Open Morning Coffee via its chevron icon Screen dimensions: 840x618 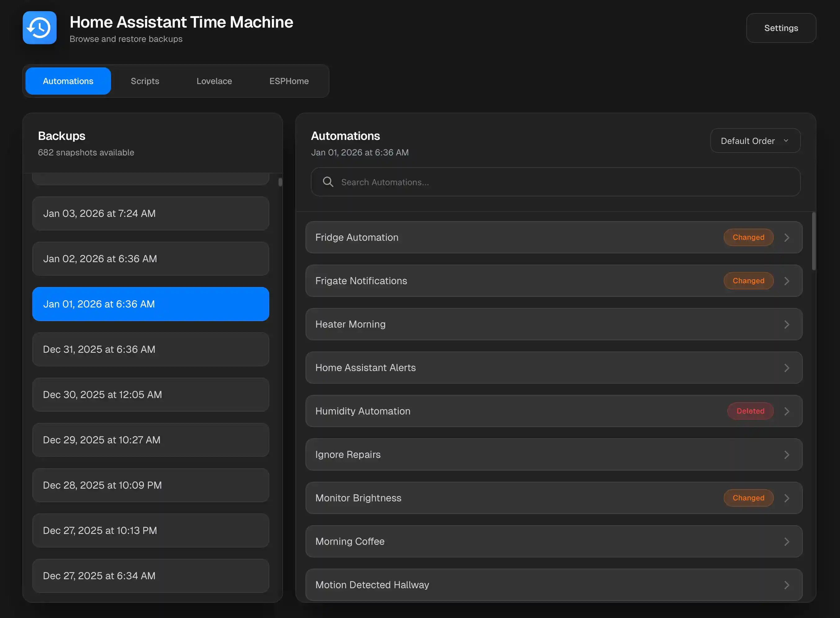[x=787, y=541]
